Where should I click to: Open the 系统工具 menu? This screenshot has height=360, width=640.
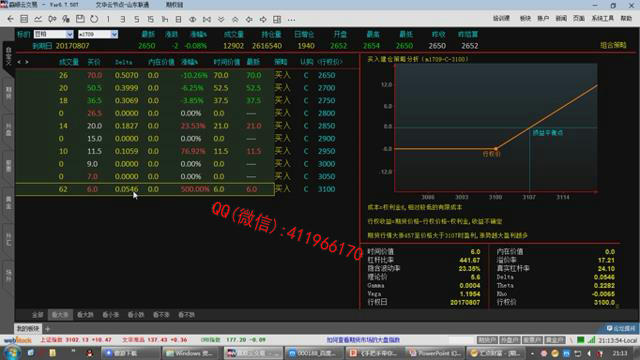(x=602, y=18)
